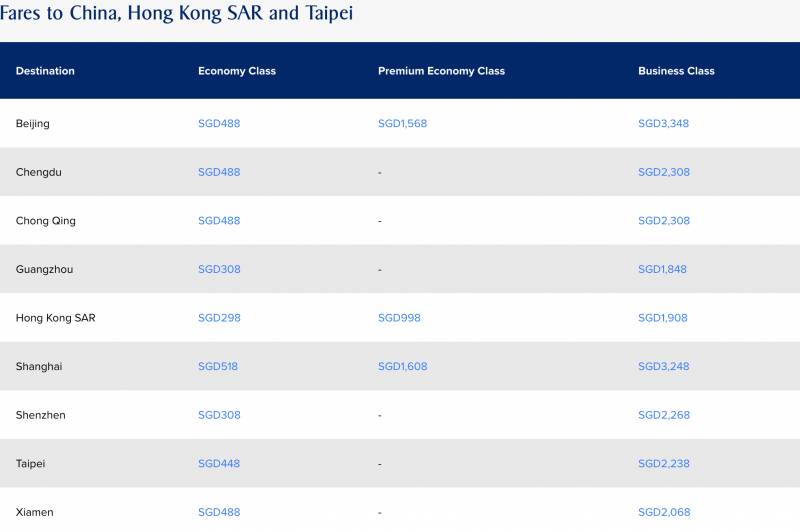Select Hong Kong Business fare SGD1,908
The height and width of the screenshot is (532, 800).
662,318
